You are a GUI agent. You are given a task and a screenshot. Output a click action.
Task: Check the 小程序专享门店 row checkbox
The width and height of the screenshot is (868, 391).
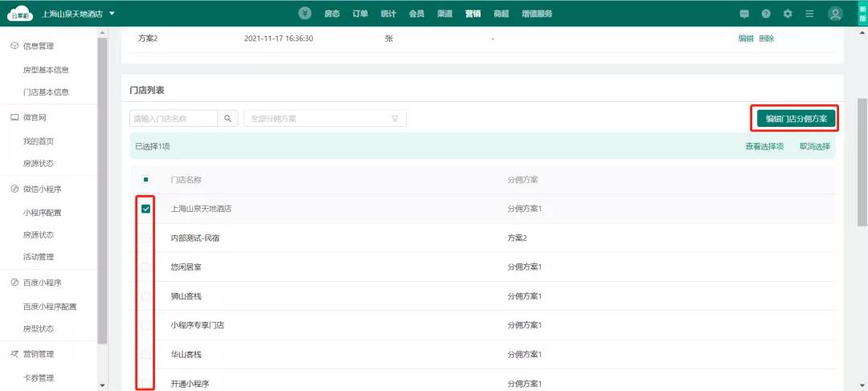(x=145, y=325)
